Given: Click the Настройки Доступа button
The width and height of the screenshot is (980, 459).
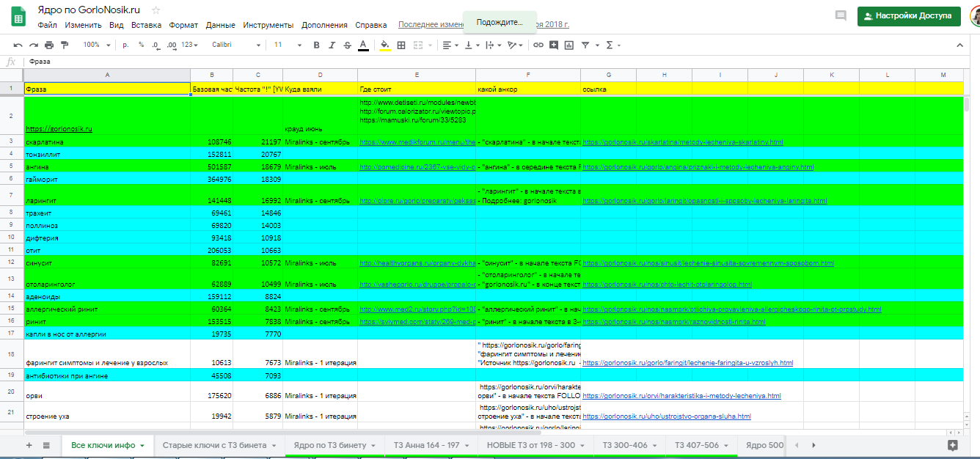Looking at the screenshot, I should (908, 16).
